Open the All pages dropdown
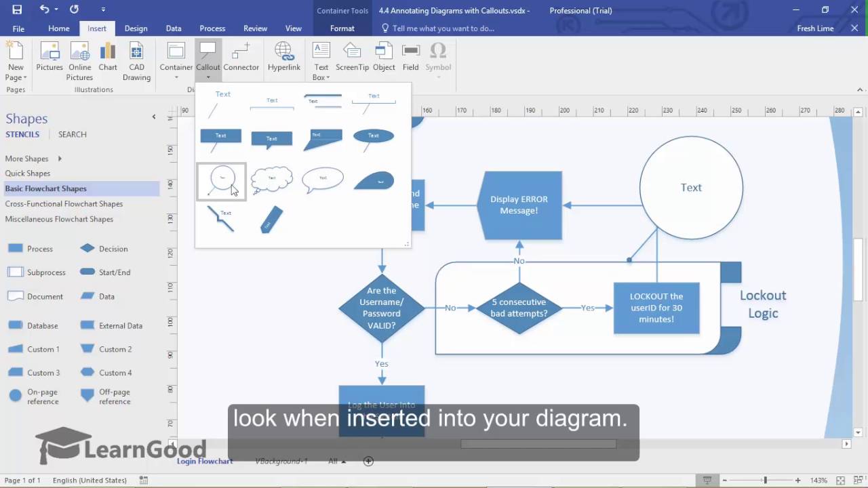Screen dimensions: 868x488 click(337, 461)
